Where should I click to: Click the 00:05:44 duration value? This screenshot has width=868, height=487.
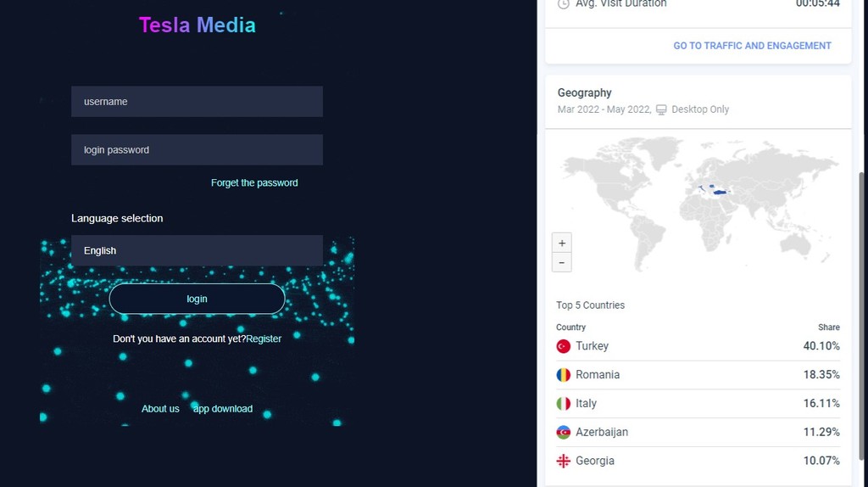pyautogui.click(x=818, y=4)
